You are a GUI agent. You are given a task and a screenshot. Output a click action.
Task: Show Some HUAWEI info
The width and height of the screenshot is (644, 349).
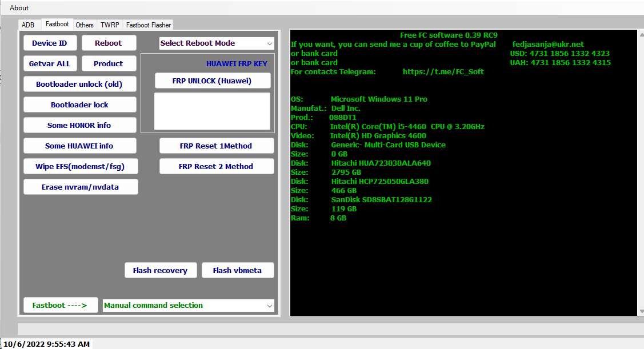pyautogui.click(x=79, y=146)
